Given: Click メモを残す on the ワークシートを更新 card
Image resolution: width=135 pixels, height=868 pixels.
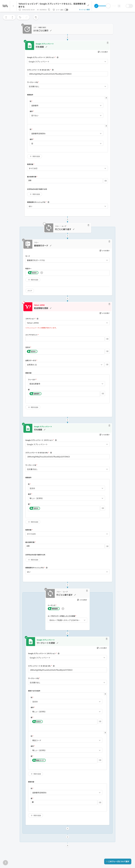Looking at the screenshot, I should tap(102, 648).
